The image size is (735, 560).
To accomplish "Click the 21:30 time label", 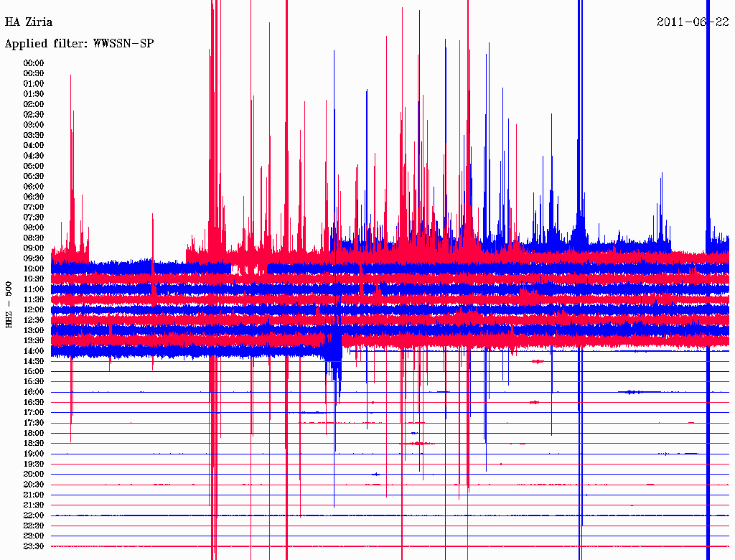I will 34,505.
